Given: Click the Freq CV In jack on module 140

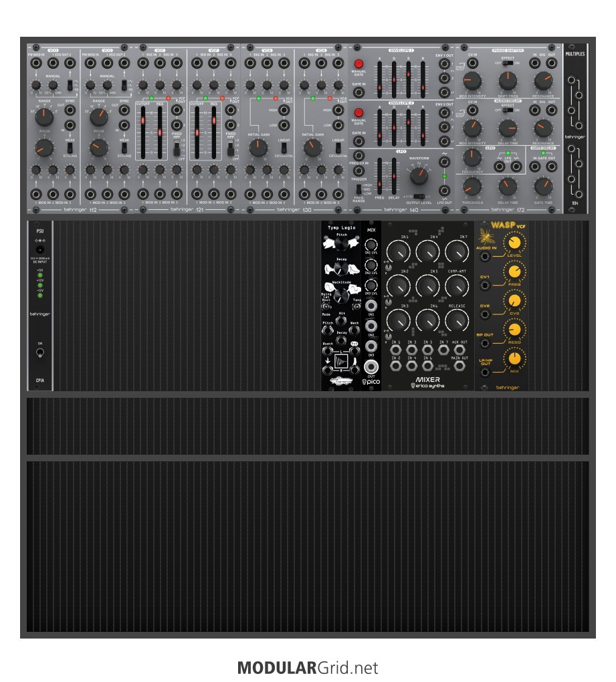Looking at the screenshot, I should pos(358,156).
